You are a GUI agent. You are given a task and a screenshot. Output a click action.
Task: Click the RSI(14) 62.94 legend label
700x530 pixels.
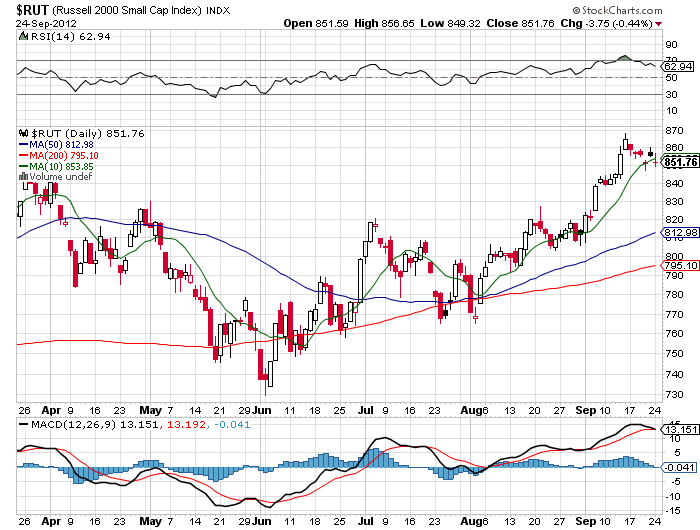click(70, 37)
